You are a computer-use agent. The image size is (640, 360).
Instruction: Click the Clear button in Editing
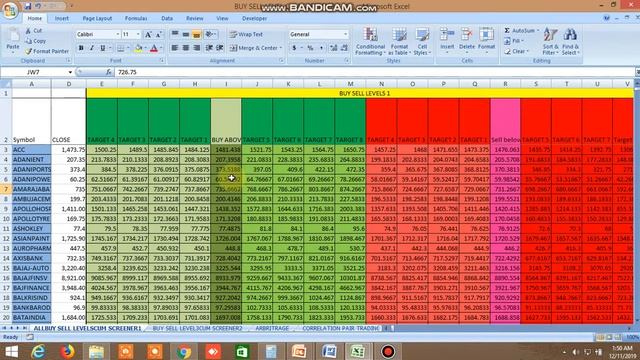coord(516,51)
